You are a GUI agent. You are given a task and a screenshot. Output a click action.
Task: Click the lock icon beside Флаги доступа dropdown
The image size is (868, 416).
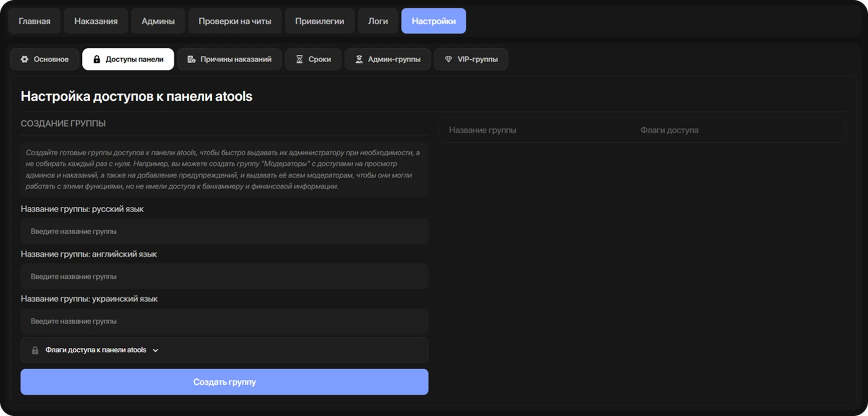point(35,350)
